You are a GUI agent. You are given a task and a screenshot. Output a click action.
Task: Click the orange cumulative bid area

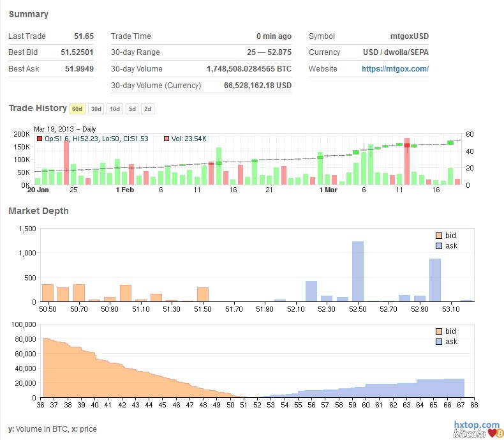click(96, 377)
